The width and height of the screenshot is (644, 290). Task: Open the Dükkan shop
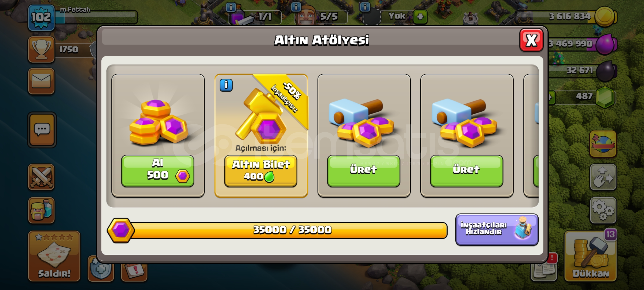[x=591, y=256]
